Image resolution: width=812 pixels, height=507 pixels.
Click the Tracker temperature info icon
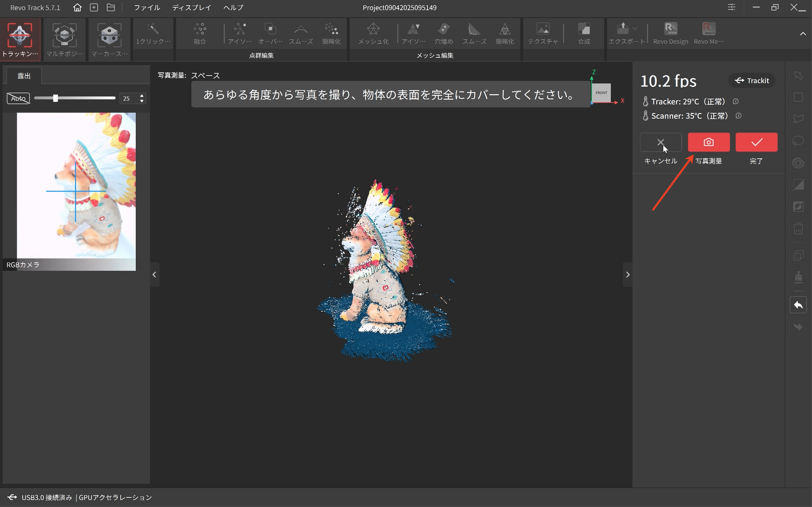pyautogui.click(x=736, y=102)
